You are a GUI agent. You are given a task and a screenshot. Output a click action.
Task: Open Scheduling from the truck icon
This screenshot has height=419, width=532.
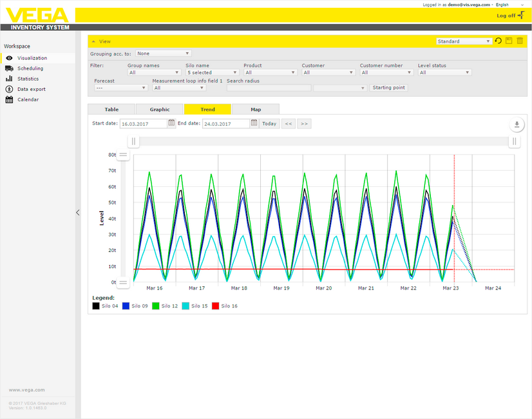click(10, 68)
